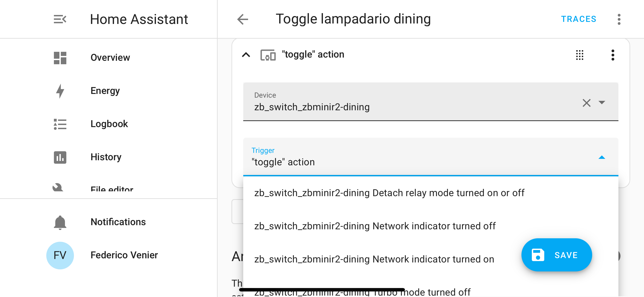Image resolution: width=644 pixels, height=297 pixels.
Task: Close the Trigger dropdown list
Action: [x=602, y=157]
